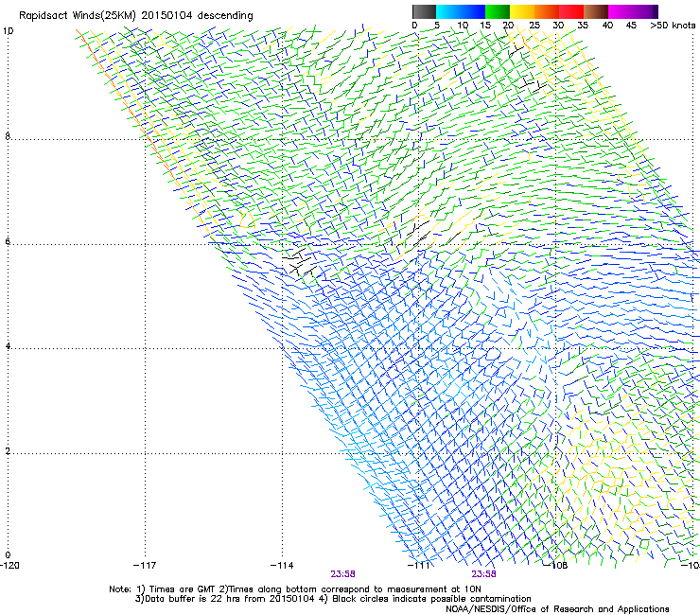Click the dark purple 45-50 knots legend swatch
The height and width of the screenshot is (615, 700).
(645, 11)
